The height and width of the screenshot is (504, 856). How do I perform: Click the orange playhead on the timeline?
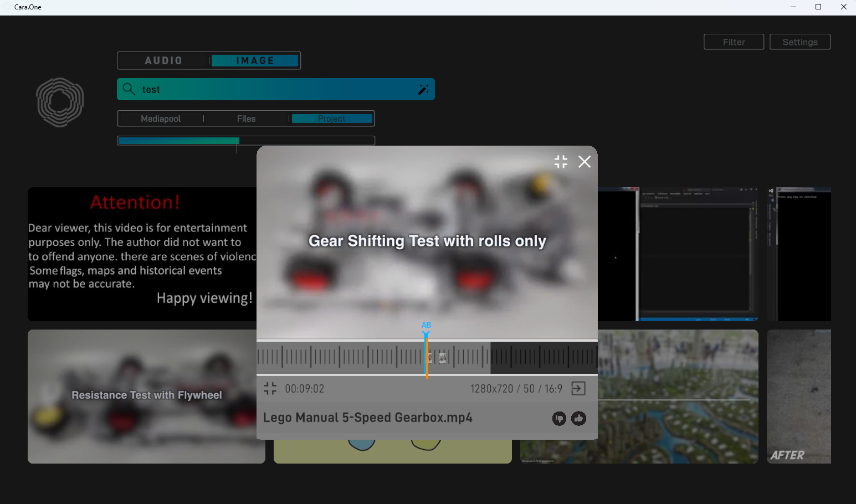[427, 357]
